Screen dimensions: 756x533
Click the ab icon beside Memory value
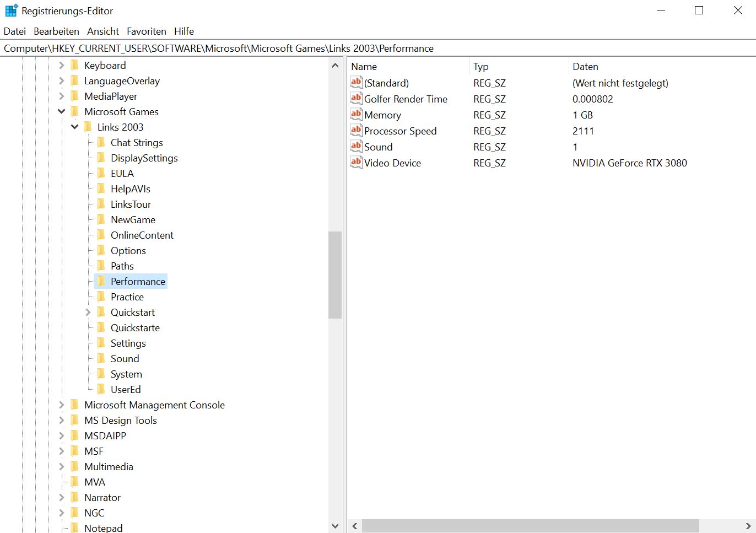357,114
